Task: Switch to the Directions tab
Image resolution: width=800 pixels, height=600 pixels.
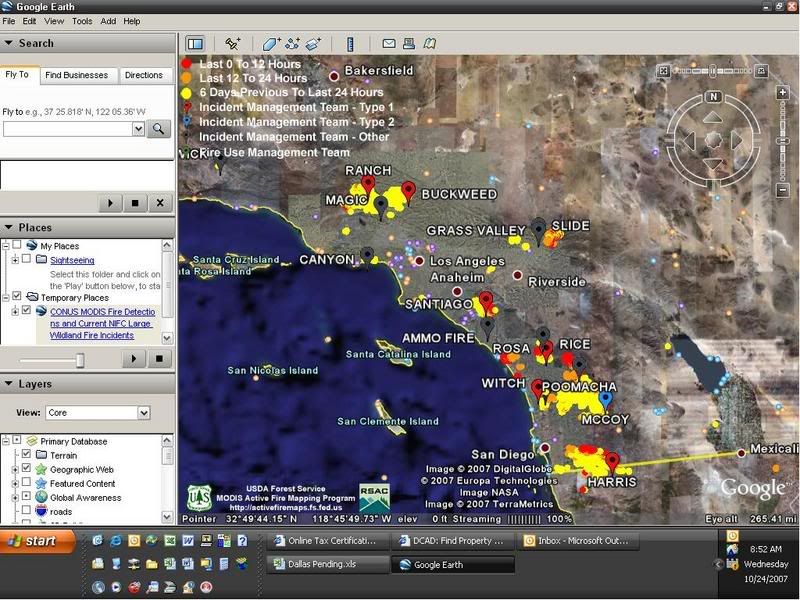Action: coord(144,75)
